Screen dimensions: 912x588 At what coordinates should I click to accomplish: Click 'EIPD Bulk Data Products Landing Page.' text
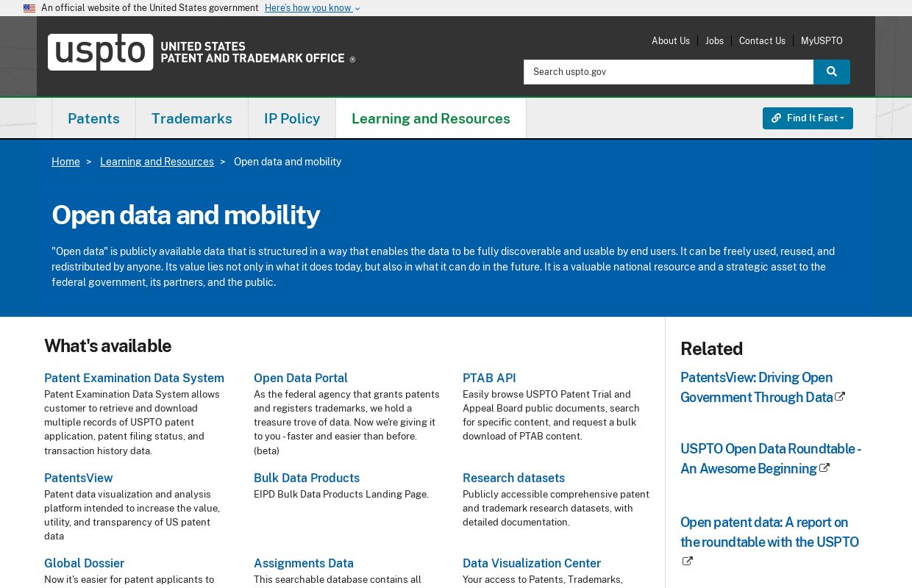click(341, 494)
